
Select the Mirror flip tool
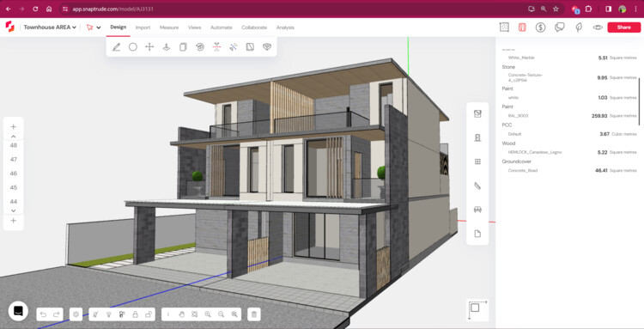tap(217, 47)
